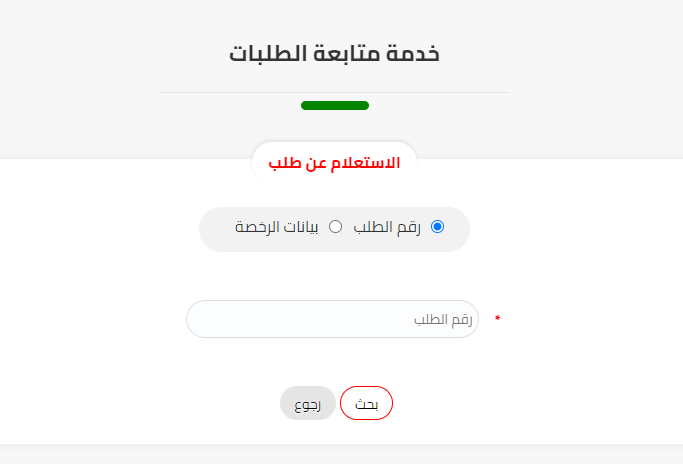Image resolution: width=683 pixels, height=464 pixels.
Task: Open the الاستعلام عن طلب tab
Action: coord(334,162)
